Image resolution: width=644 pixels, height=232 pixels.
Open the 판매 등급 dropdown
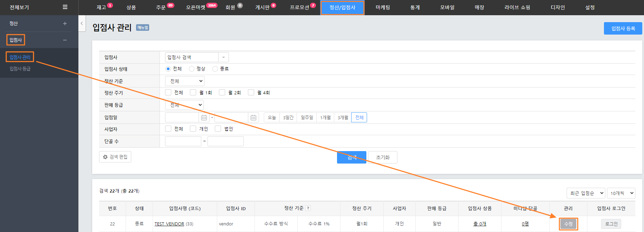pos(184,105)
